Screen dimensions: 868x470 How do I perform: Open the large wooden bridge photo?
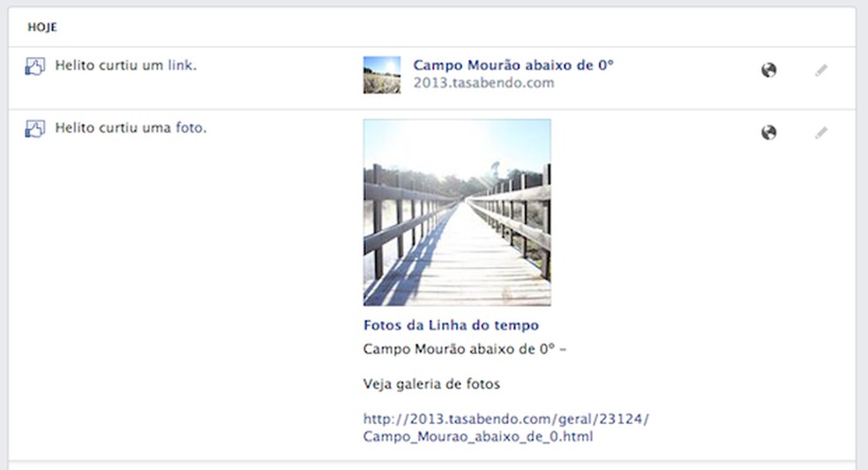tap(457, 213)
